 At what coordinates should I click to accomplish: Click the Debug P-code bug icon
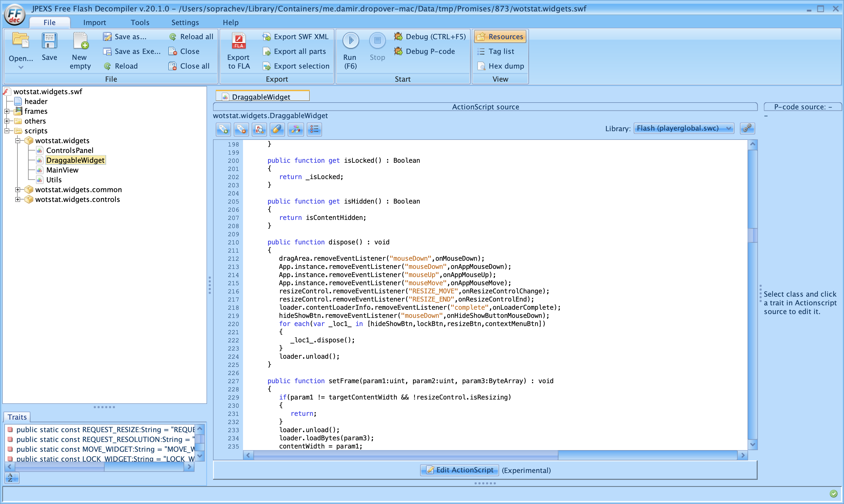click(x=398, y=51)
